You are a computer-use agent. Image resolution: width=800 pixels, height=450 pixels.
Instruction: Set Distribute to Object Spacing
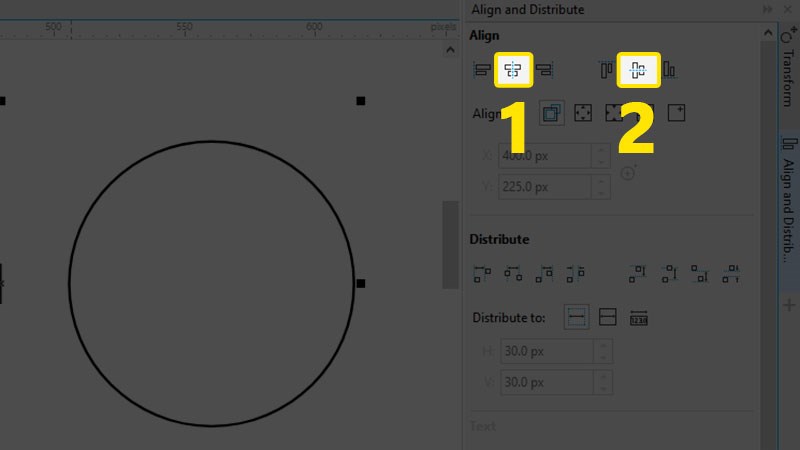(x=639, y=318)
